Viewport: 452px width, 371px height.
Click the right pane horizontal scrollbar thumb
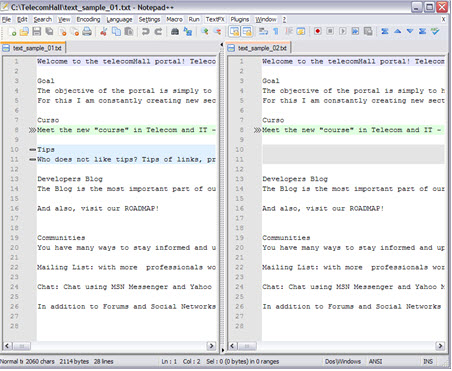click(247, 346)
